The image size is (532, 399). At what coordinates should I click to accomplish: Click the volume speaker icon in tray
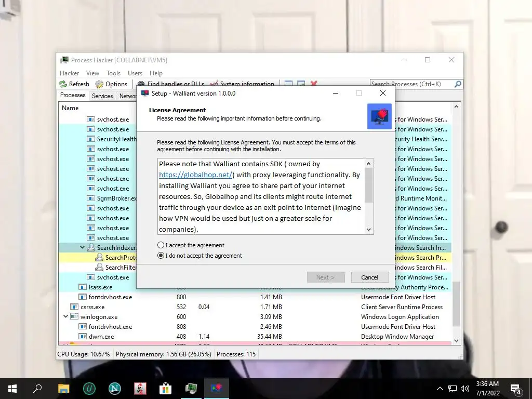click(465, 389)
